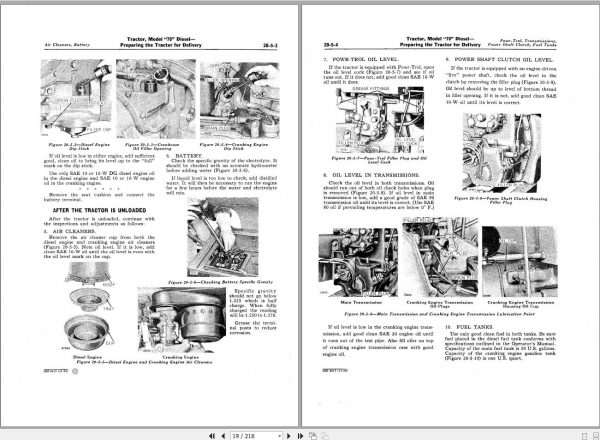This screenshot has width=600, height=440.
Task: Click the Diesel Engine Dip Stick figure
Action: 77,98
